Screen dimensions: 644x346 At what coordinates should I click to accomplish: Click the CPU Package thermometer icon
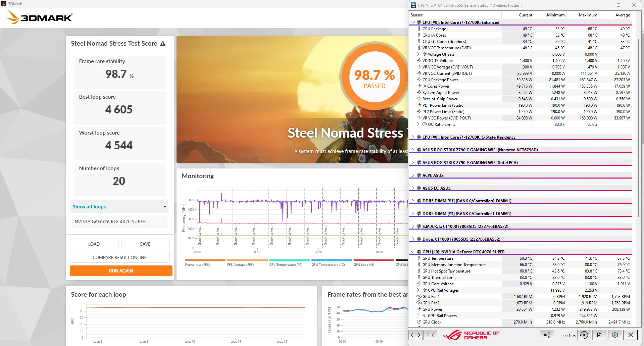[x=419, y=29]
